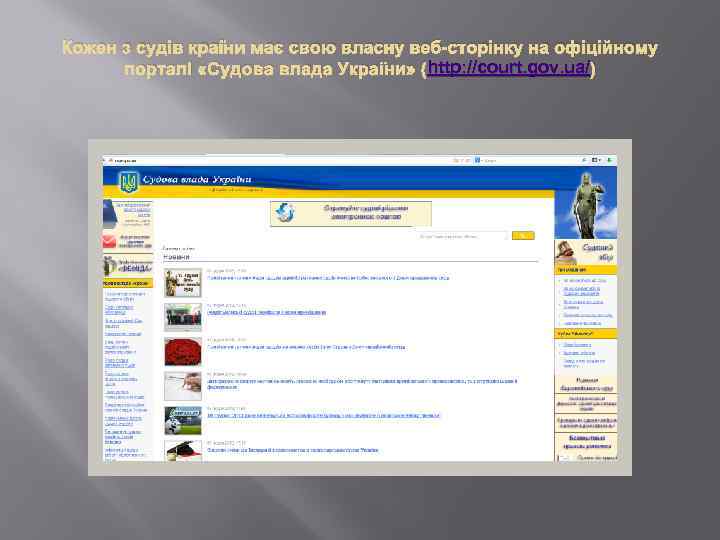Click the Ukrainian trident coat of arms logo
The image size is (720, 540).
[x=129, y=182]
